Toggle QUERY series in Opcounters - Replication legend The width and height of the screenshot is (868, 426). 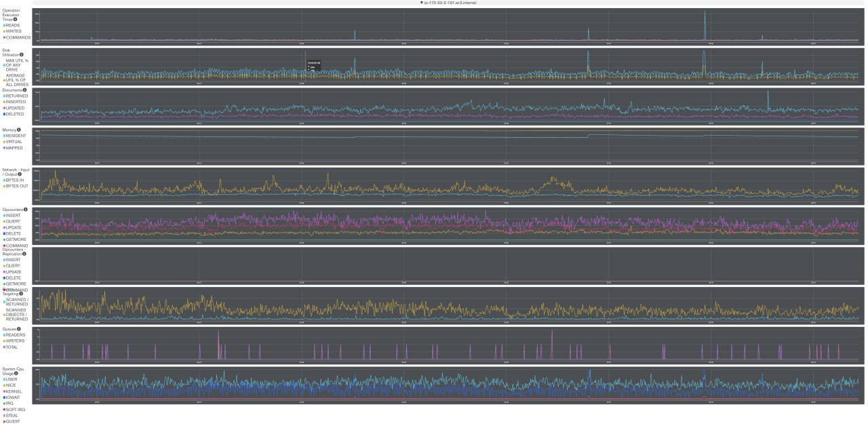12,266
